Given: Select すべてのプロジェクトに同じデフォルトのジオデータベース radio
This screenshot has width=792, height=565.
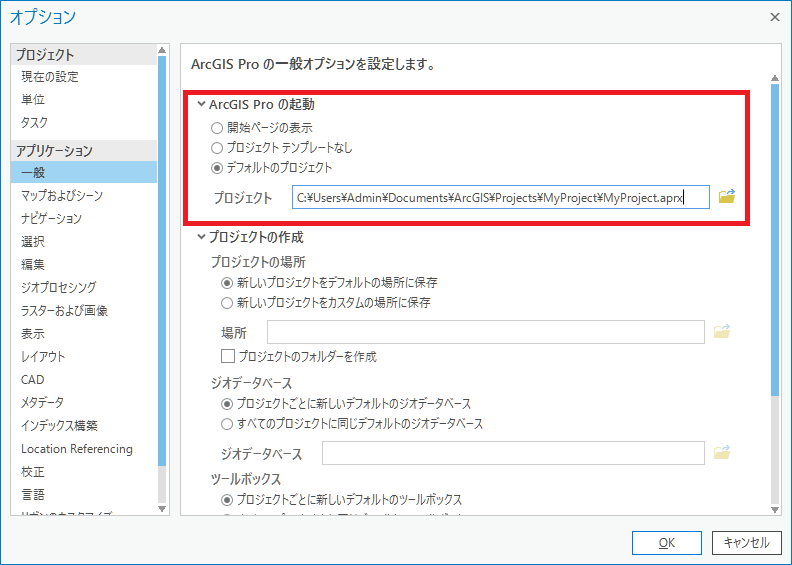Looking at the screenshot, I should [227, 424].
